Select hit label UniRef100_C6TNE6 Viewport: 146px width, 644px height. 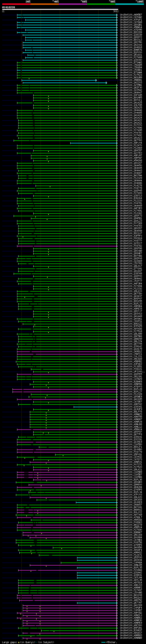point(131,540)
